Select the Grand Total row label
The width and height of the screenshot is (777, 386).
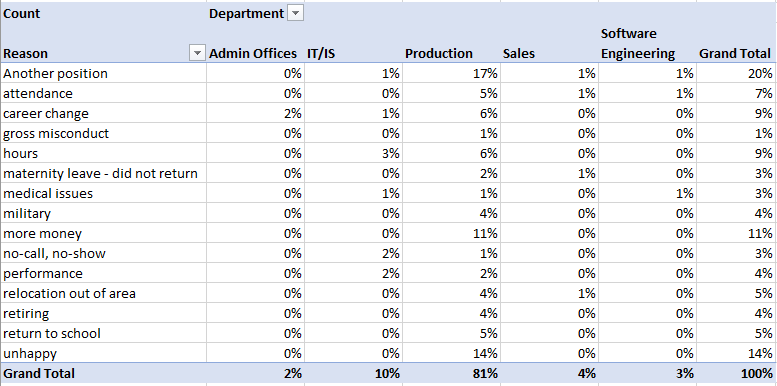(104, 373)
